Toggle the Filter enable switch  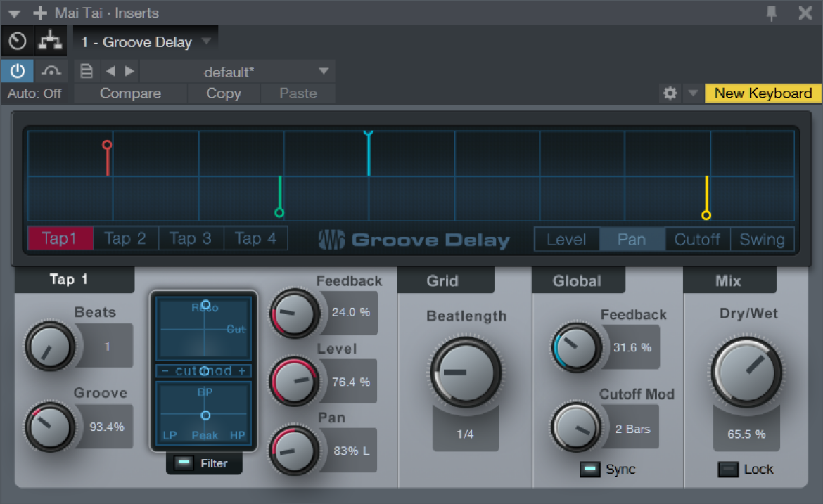[184, 463]
